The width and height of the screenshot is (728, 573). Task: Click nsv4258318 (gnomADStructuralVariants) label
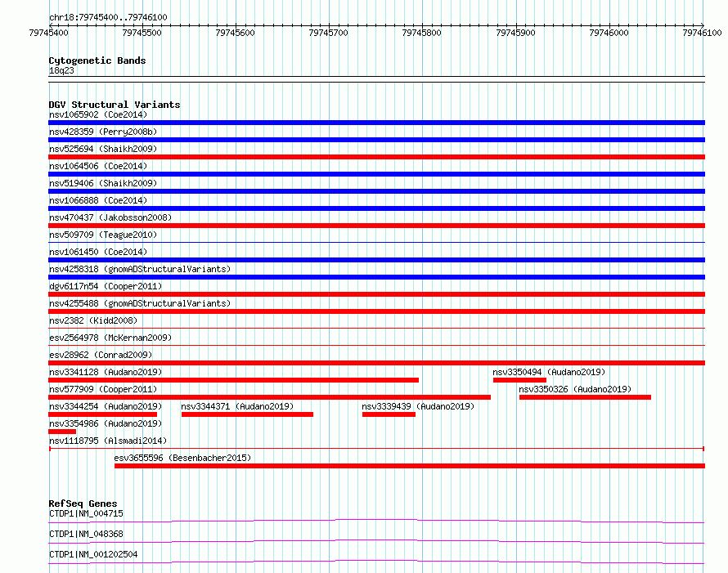pyautogui.click(x=140, y=269)
